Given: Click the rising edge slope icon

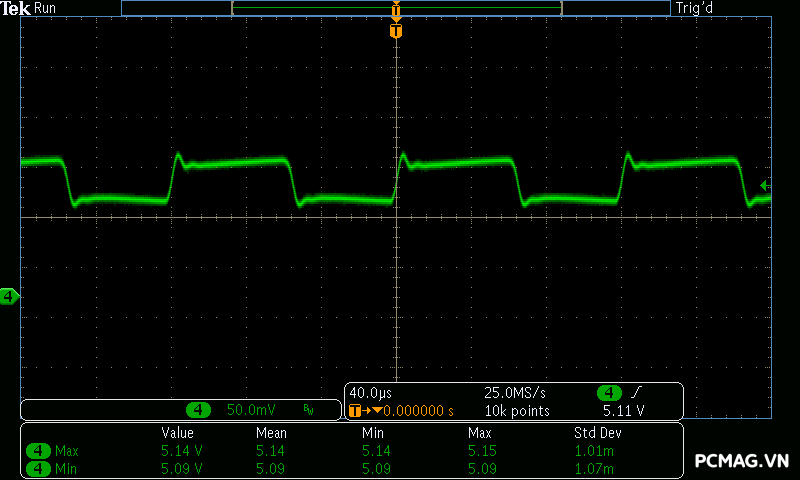Looking at the screenshot, I should tap(638, 393).
